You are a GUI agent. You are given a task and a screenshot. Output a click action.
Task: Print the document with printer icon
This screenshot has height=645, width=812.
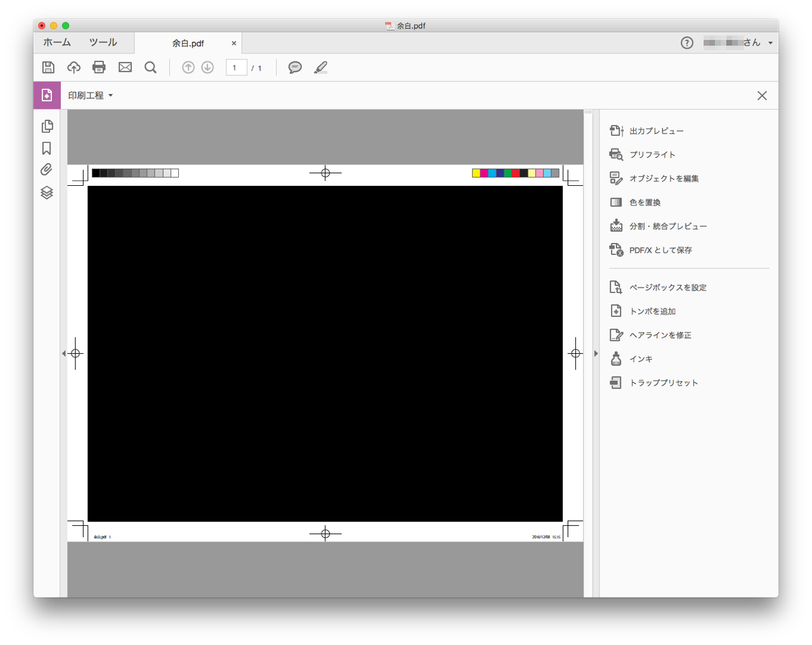pos(99,67)
